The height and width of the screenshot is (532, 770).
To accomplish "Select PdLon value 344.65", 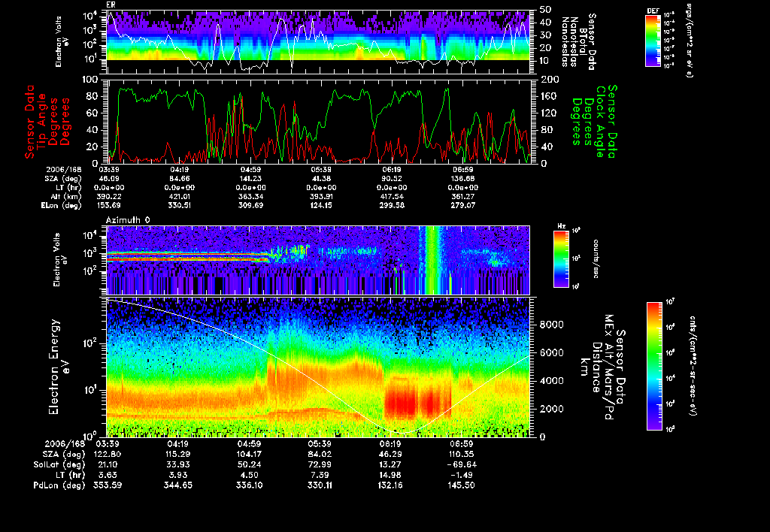I will pyautogui.click(x=177, y=485).
